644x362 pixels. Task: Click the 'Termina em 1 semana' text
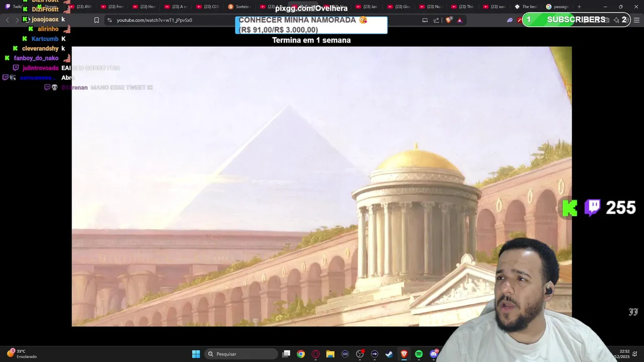311,40
